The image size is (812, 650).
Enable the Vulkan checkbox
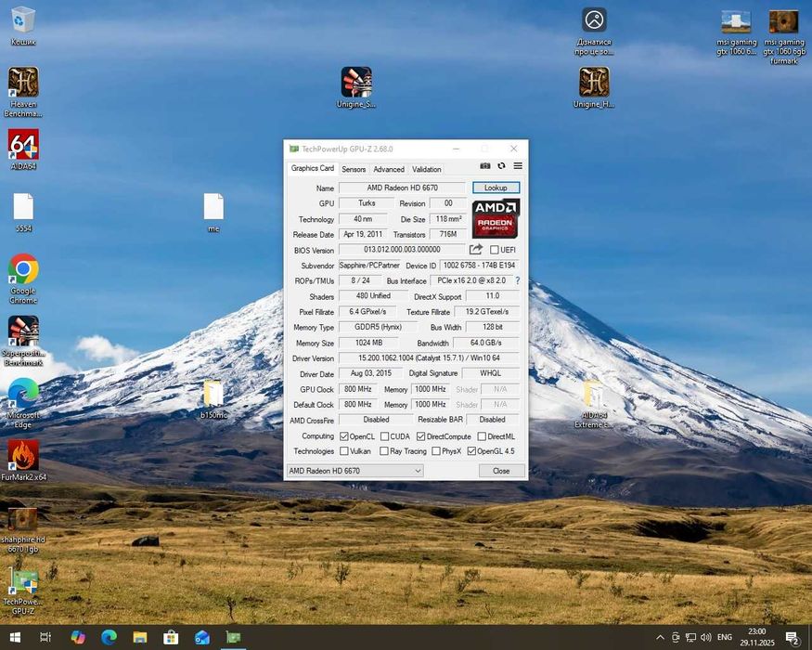tap(344, 451)
